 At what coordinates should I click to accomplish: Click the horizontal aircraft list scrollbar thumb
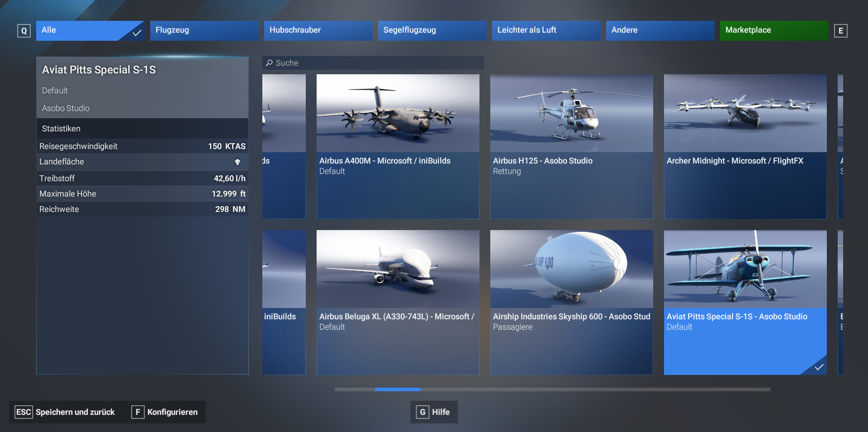coord(398,389)
